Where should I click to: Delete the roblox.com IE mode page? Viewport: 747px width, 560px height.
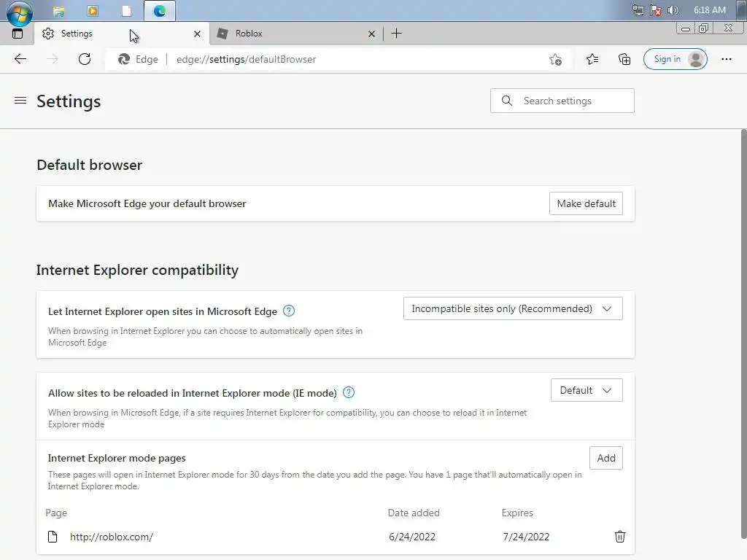click(x=620, y=536)
